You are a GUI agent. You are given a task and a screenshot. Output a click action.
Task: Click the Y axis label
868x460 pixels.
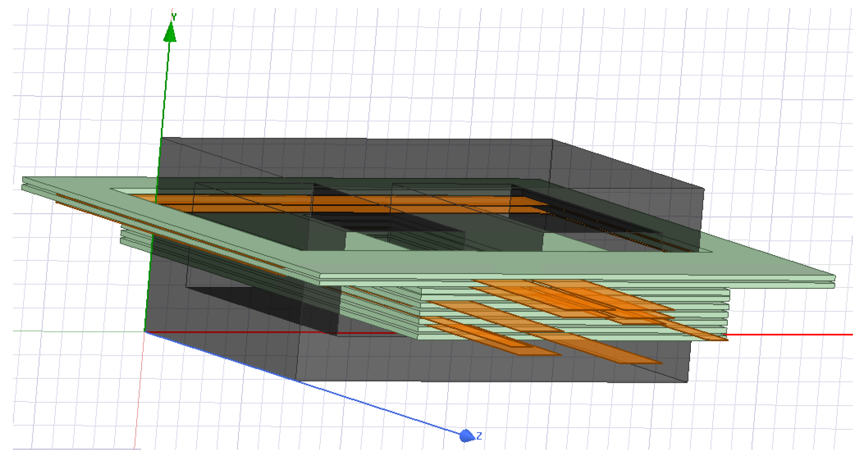tap(174, 17)
